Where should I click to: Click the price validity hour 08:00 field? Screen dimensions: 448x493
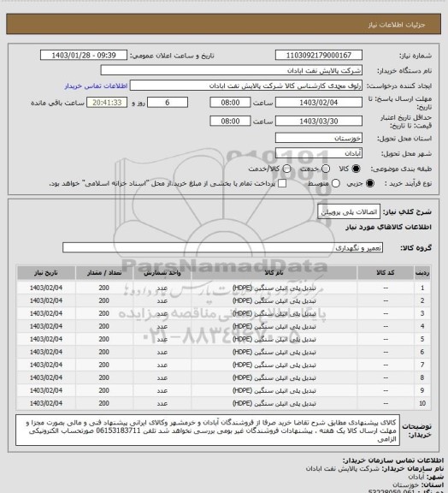pos(230,121)
